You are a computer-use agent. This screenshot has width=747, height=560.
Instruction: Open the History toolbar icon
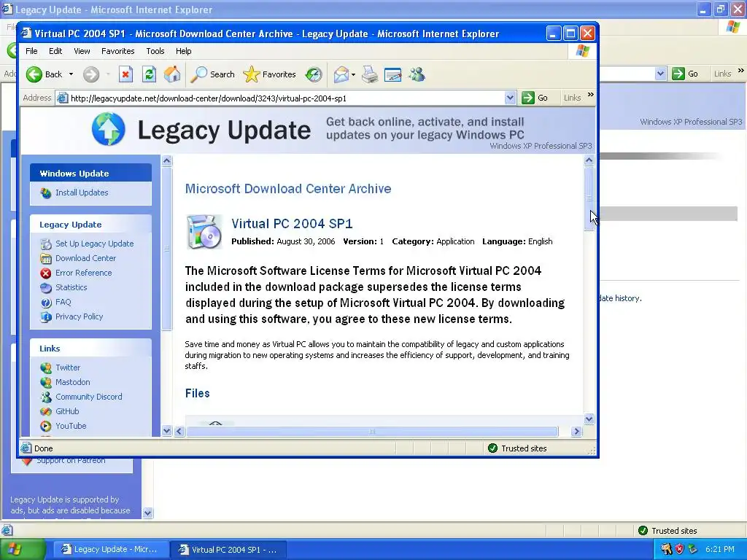pyautogui.click(x=314, y=74)
